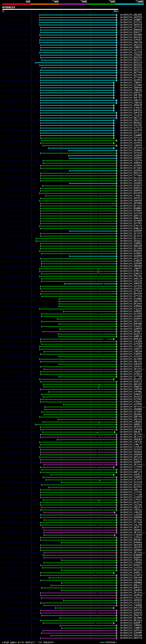Viewport: 146px width, 644px height.
Task: Click the cyan ~100% identity legend segment
Action: (130, 4)
